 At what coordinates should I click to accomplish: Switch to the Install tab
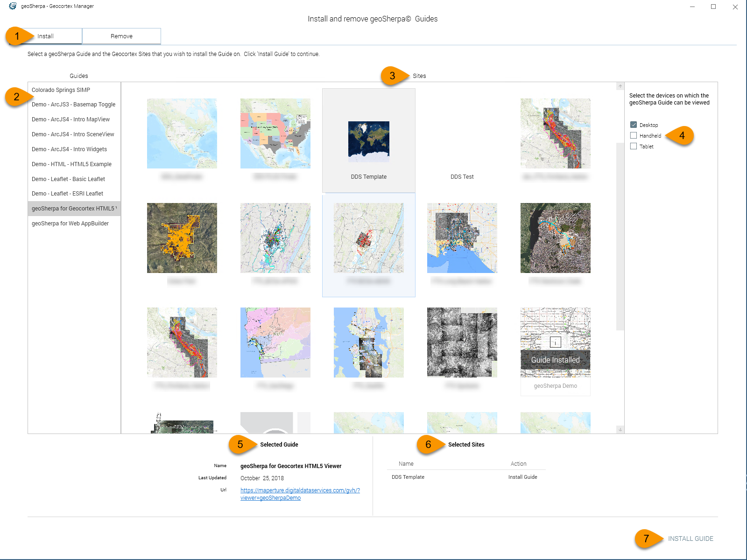pyautogui.click(x=45, y=36)
